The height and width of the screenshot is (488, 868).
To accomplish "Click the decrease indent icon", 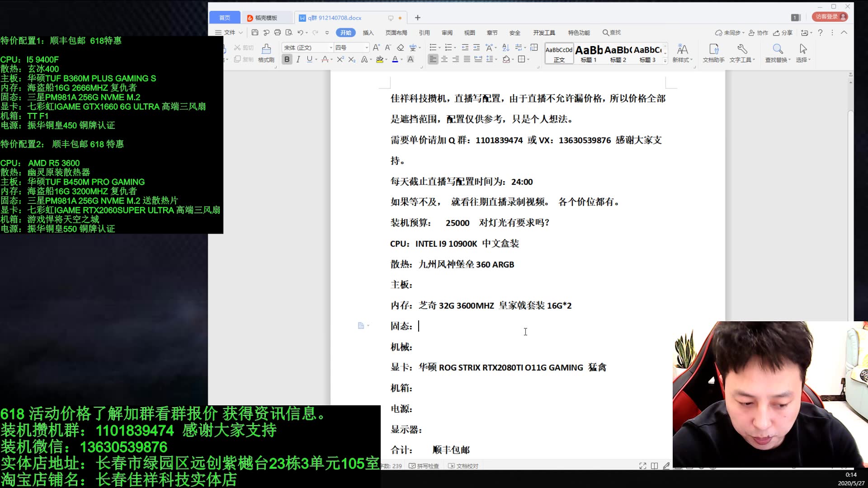I will tap(465, 47).
